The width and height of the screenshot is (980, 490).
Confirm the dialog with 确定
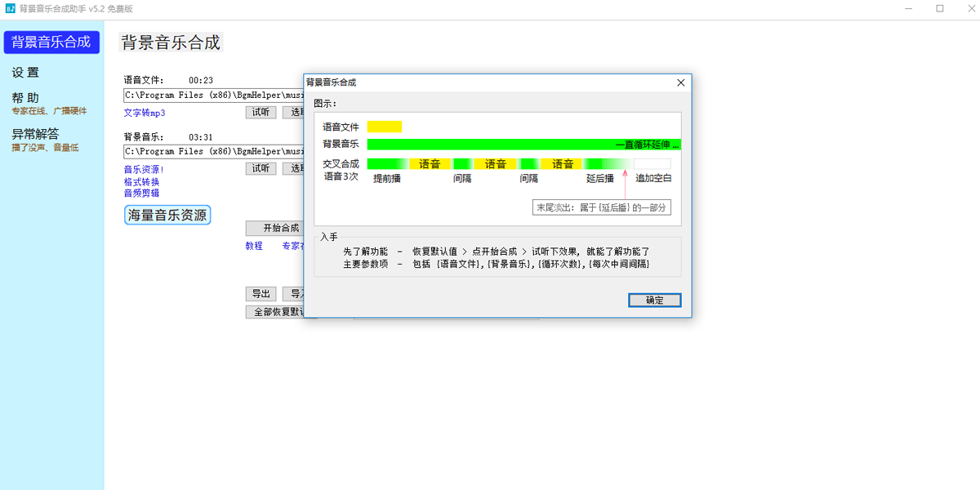click(x=654, y=300)
